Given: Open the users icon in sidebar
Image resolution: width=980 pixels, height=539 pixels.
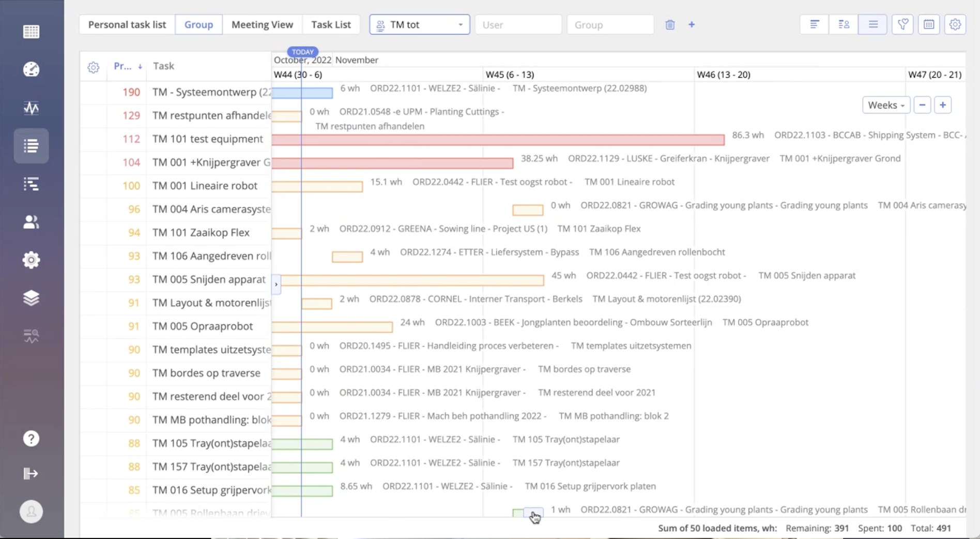Looking at the screenshot, I should (31, 222).
